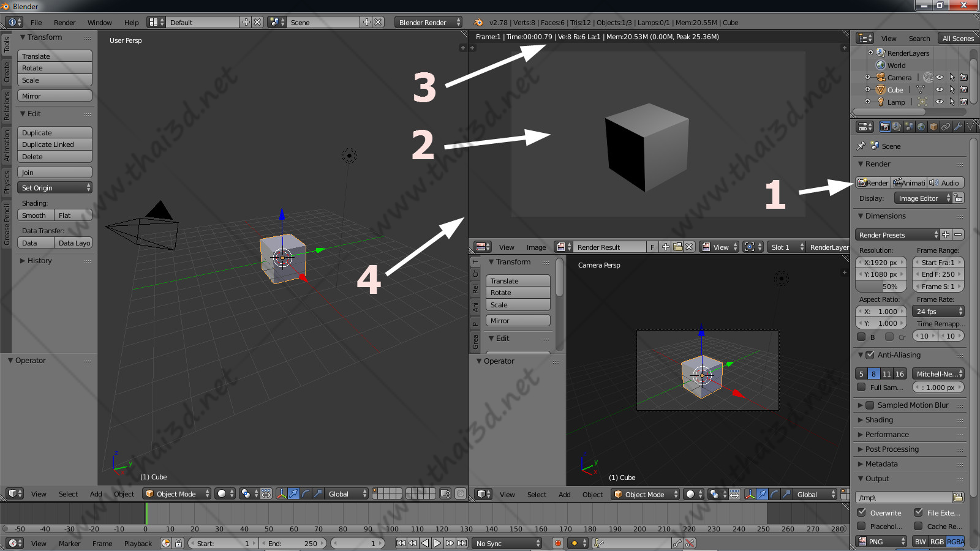Image resolution: width=980 pixels, height=551 pixels.
Task: Enable the Overwrite checkbox
Action: pos(862,512)
